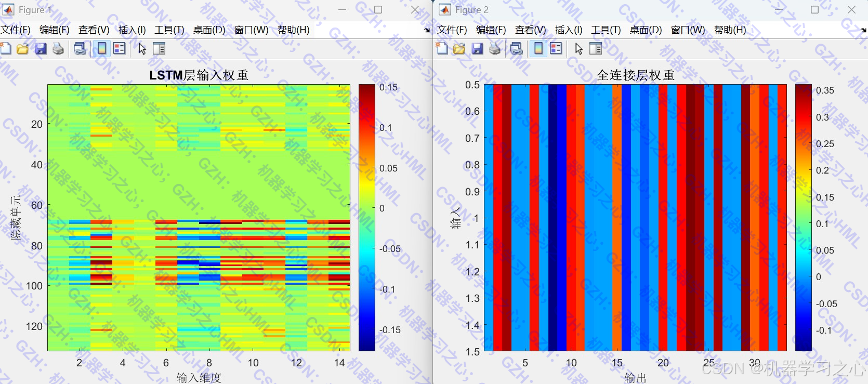
Task: Select the y-axis label "隐藏单元"
Action: click(16, 218)
